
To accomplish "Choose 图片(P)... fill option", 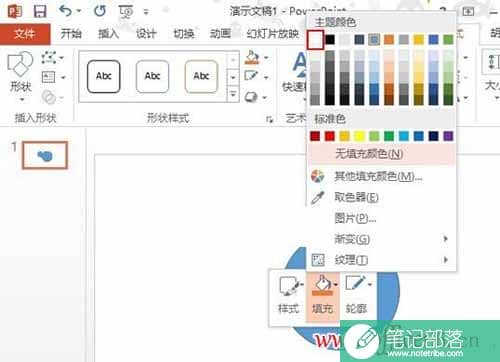I will tap(381, 218).
